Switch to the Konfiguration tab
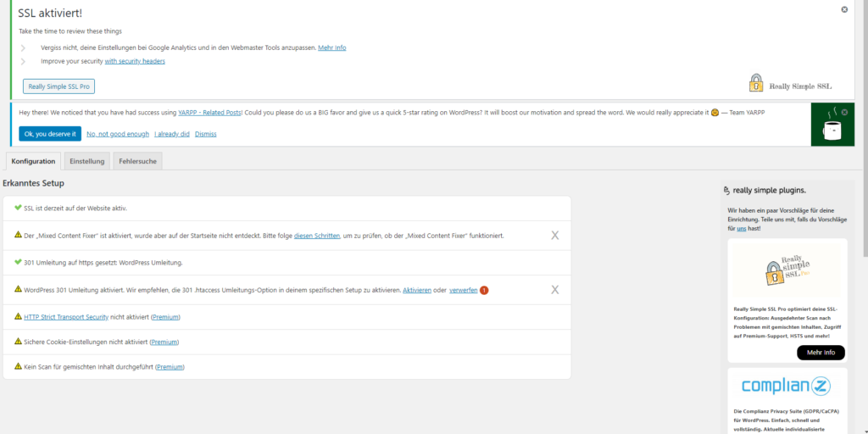868x434 pixels. click(33, 161)
